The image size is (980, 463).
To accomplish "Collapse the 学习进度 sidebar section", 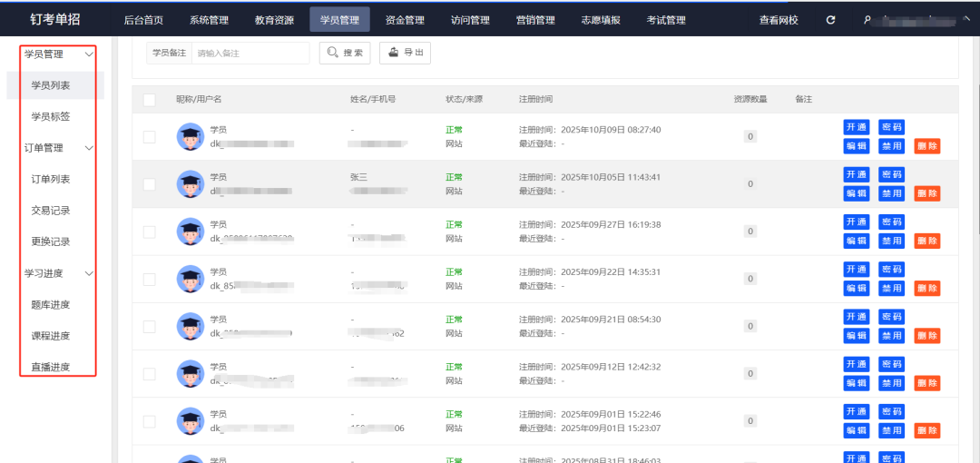I will click(x=88, y=273).
